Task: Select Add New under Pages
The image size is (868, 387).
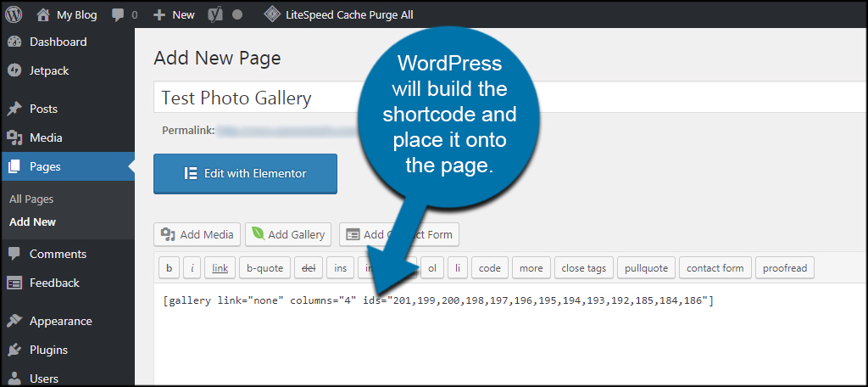Action: coord(33,222)
